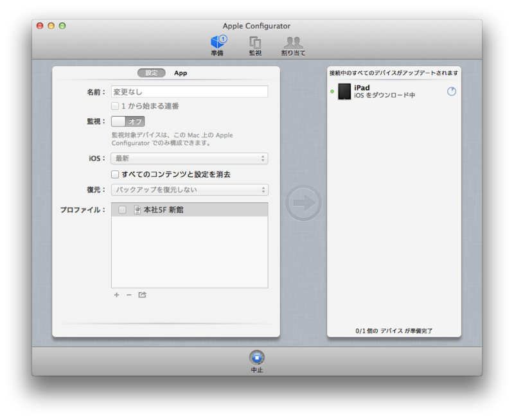Open the 準備 (Prepare) toolbar section
Screen dimensions: 514x420
coord(218,46)
